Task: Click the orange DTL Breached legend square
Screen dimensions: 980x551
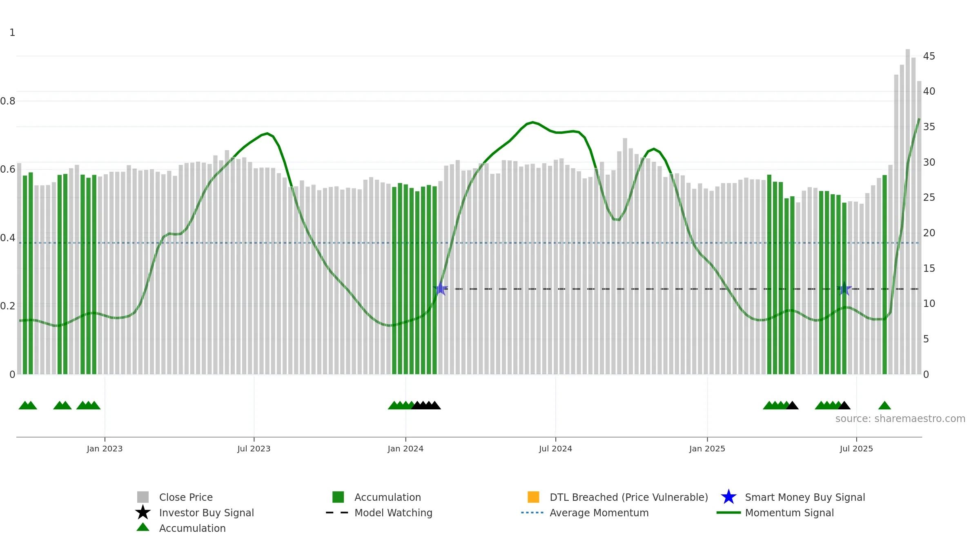Action: (x=533, y=497)
